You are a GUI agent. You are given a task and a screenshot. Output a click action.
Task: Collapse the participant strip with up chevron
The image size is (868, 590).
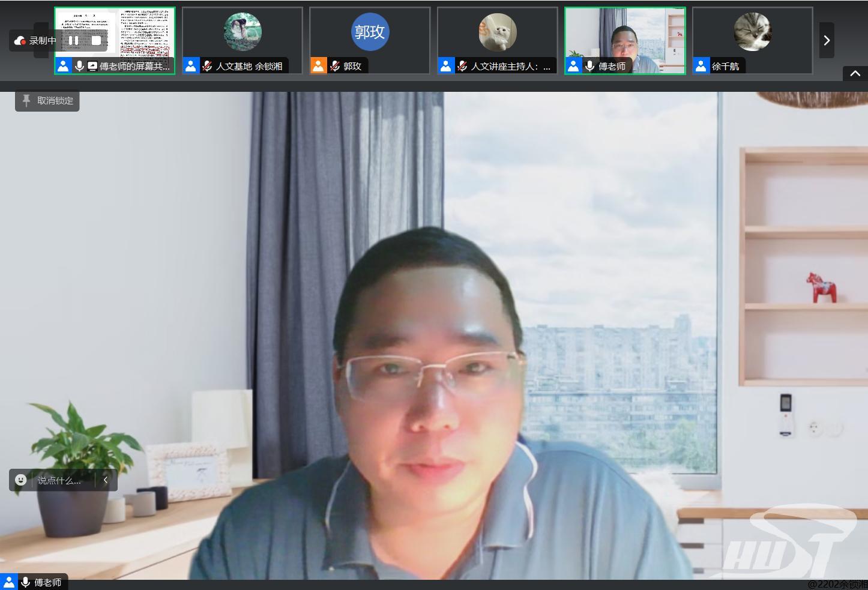[855, 73]
